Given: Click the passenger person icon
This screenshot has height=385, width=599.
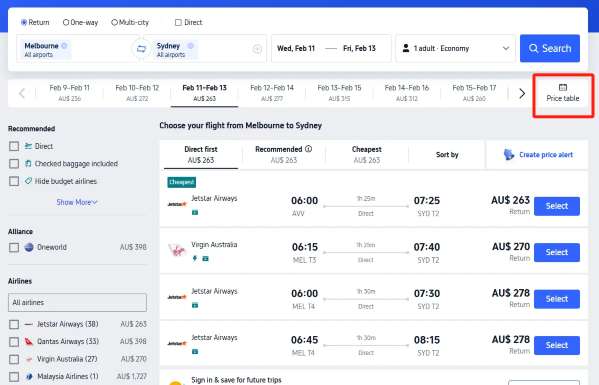Looking at the screenshot, I should [406, 48].
